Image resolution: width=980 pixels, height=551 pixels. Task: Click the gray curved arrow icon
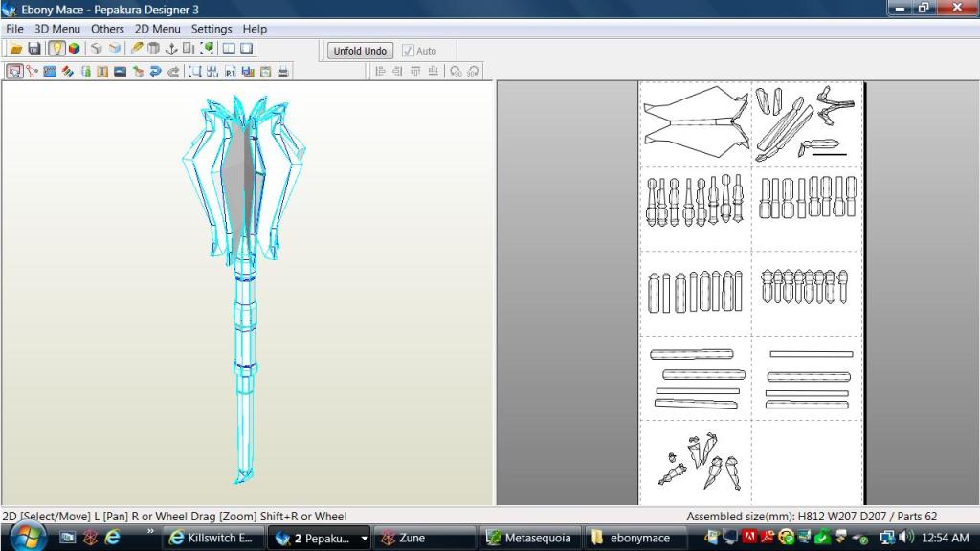tap(173, 71)
